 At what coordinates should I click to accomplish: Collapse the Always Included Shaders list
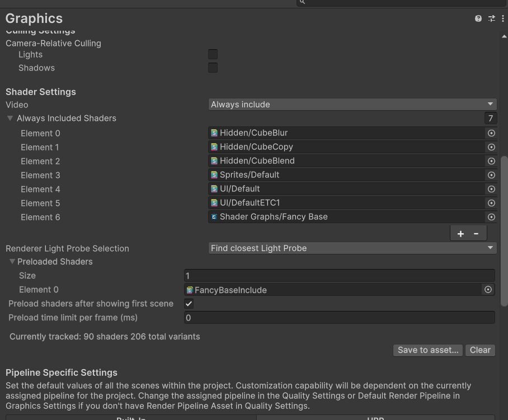click(10, 118)
